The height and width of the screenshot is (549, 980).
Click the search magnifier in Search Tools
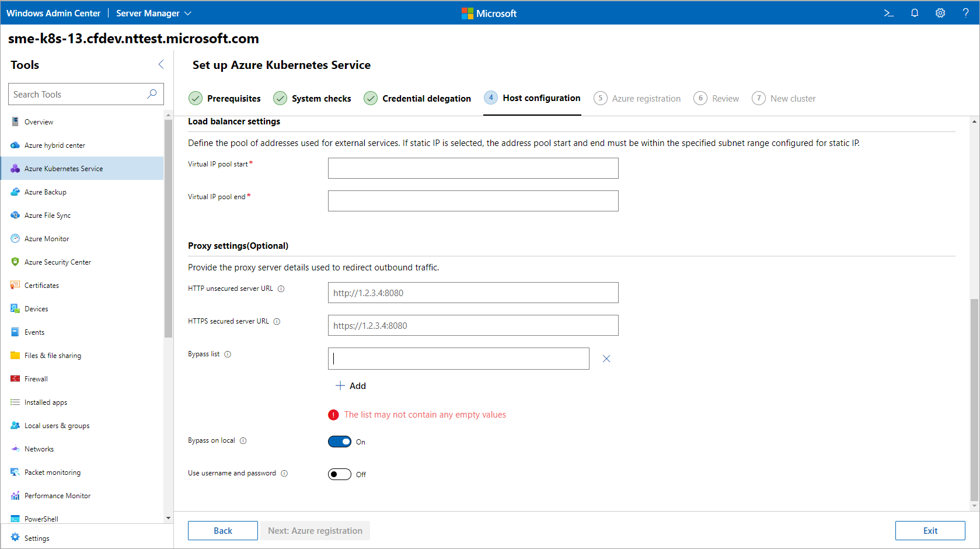[x=152, y=94]
